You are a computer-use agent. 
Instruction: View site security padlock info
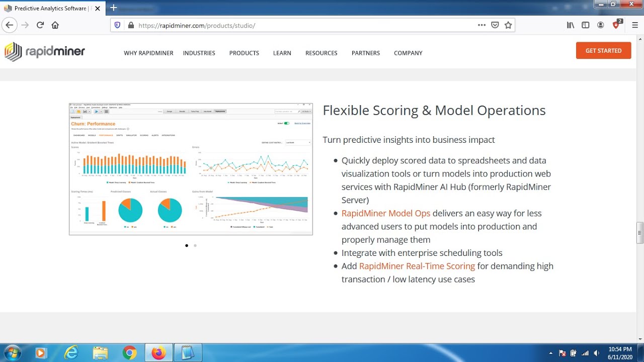tap(131, 25)
